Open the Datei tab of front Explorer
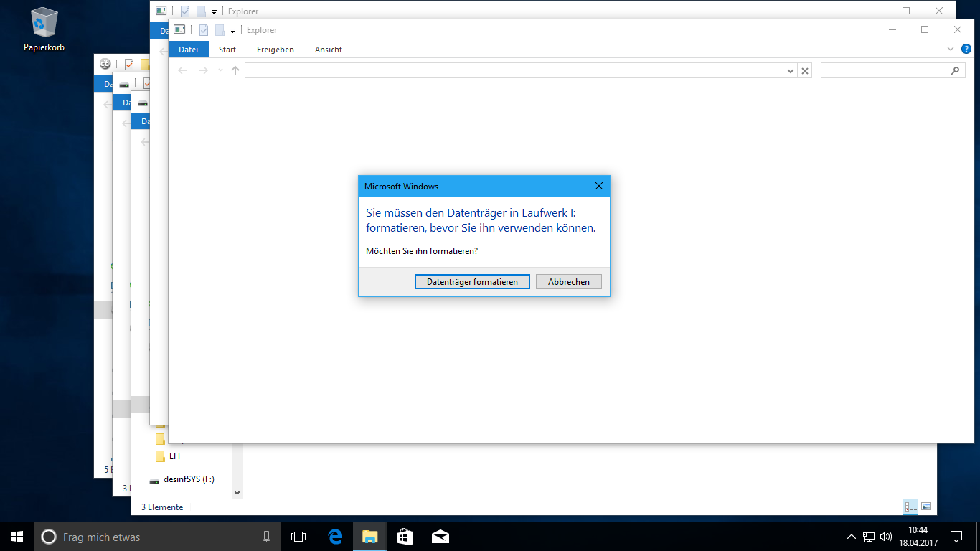980x551 pixels. [x=188, y=50]
